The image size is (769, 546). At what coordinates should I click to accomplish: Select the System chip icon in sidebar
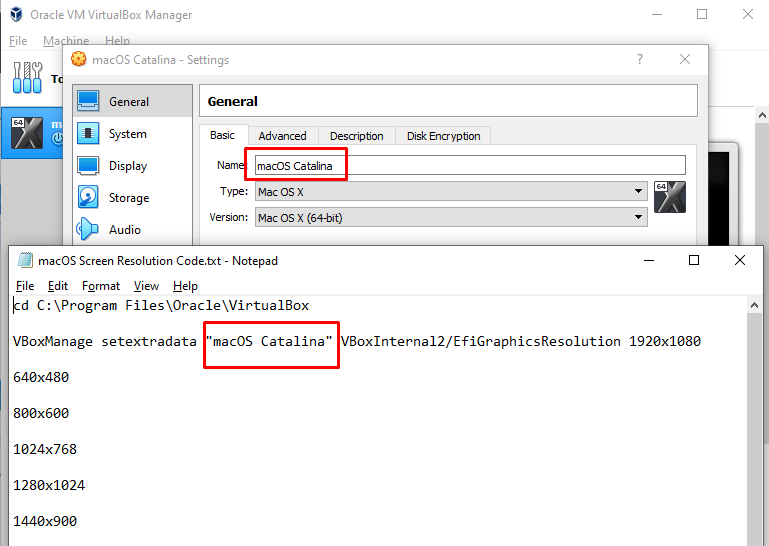88,133
